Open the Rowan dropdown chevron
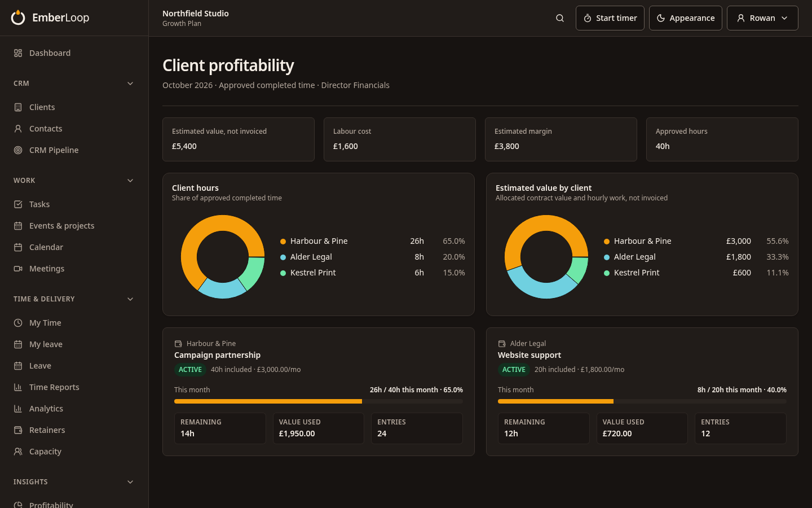Screen dimensions: 812x508 (784, 18)
